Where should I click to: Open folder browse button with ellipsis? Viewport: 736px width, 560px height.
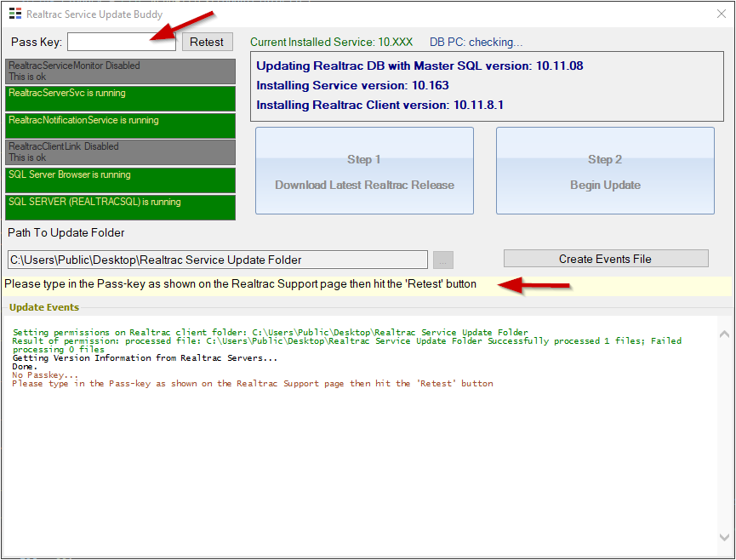(442, 260)
